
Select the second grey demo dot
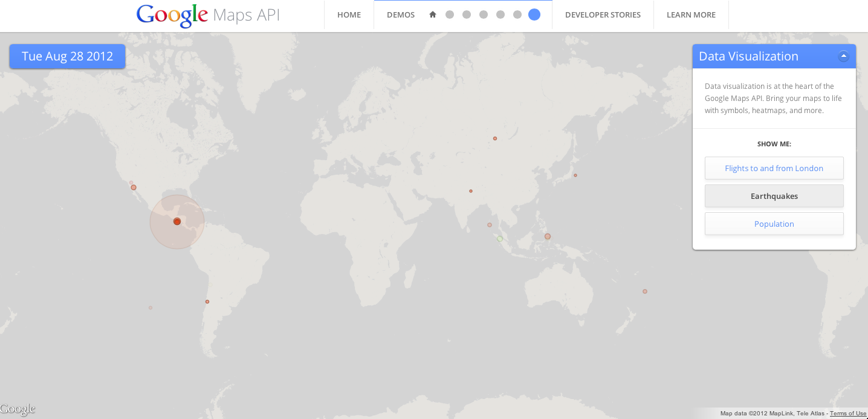467,15
